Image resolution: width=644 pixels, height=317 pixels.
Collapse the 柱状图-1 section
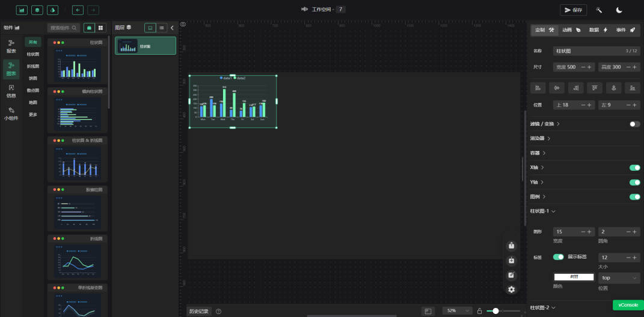tap(543, 211)
